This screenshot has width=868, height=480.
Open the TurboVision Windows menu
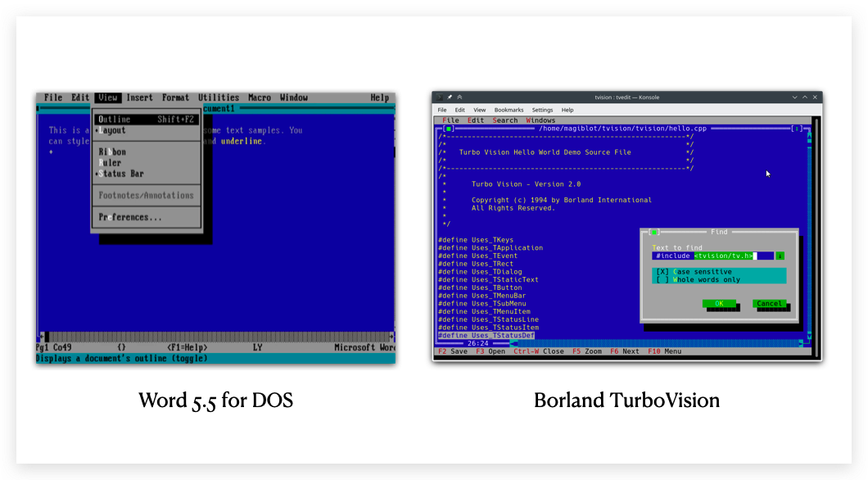pos(540,120)
